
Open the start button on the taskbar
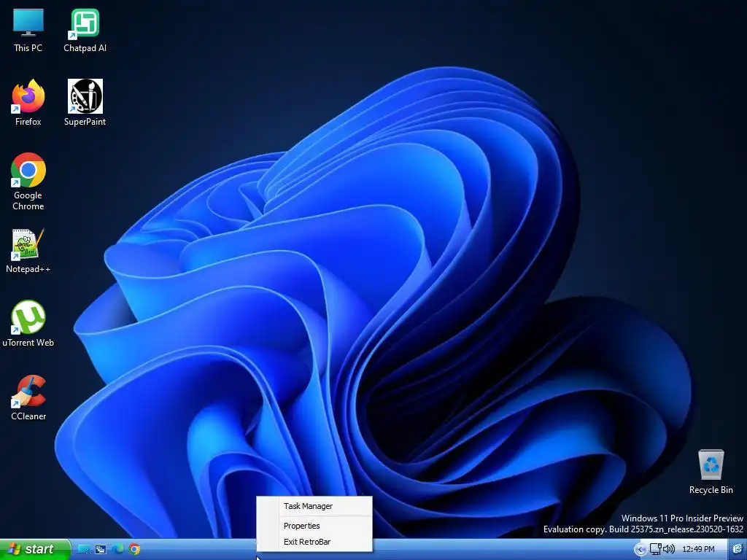pos(35,549)
